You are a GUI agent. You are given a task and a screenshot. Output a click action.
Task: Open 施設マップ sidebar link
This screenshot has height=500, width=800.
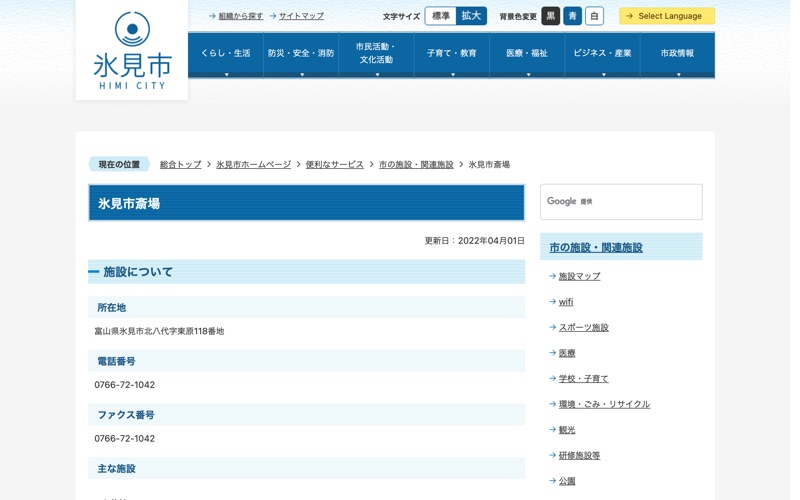point(580,276)
